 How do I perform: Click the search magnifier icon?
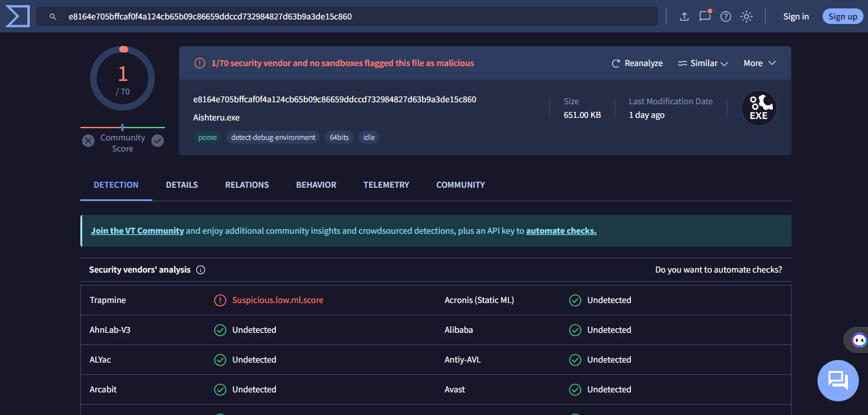pyautogui.click(x=53, y=16)
